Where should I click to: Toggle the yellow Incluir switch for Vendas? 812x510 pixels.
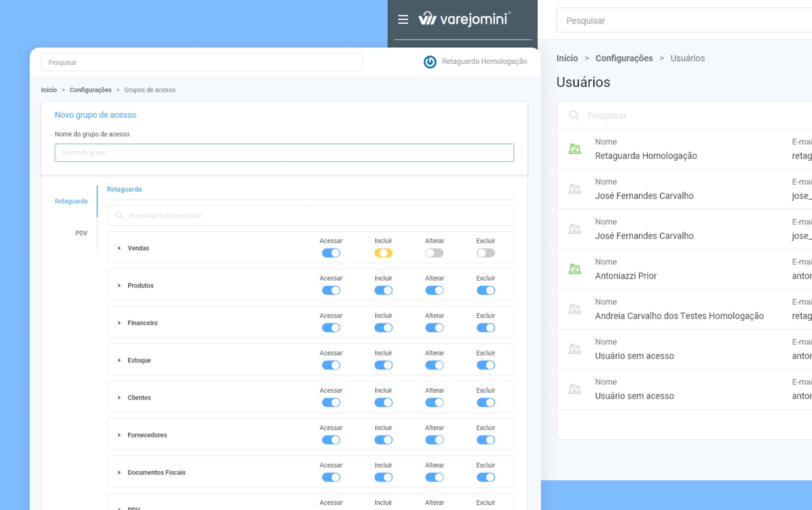pos(383,253)
